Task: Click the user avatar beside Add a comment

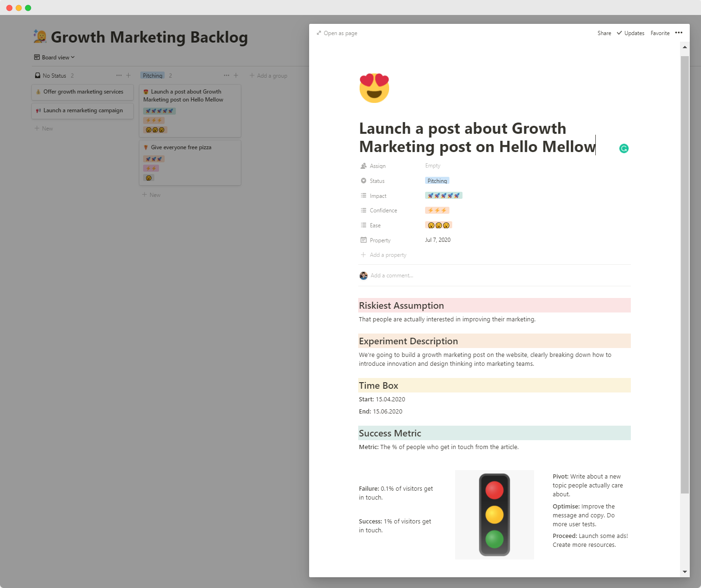Action: [x=363, y=276]
